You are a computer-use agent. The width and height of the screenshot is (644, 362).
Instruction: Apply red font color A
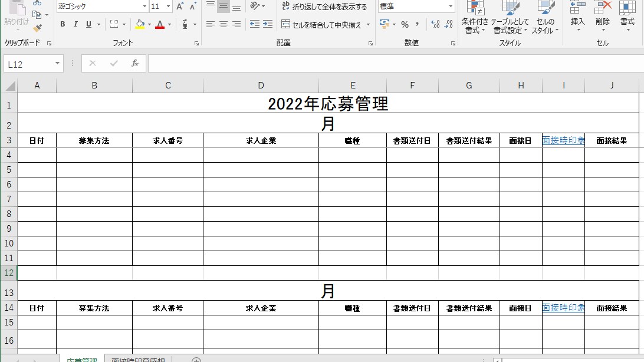point(160,24)
